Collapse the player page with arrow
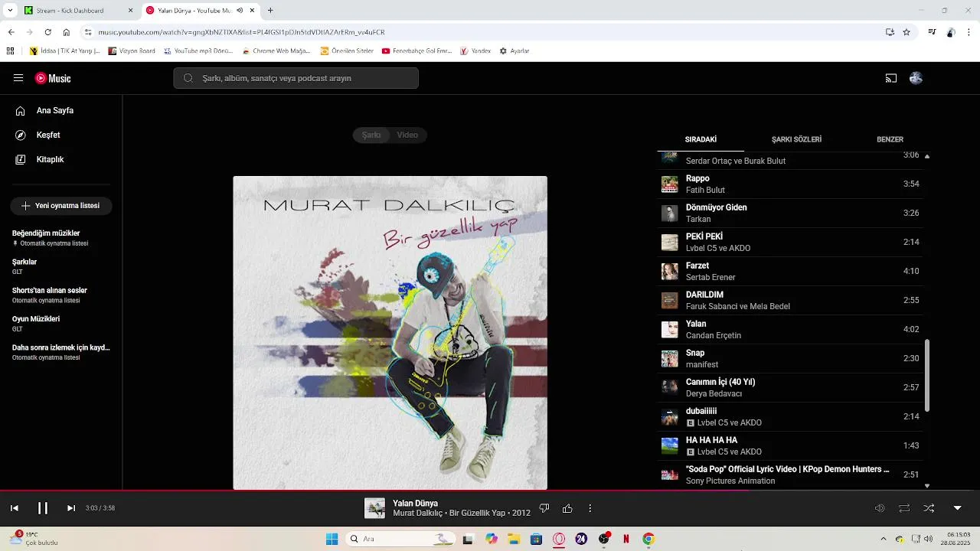Screen dimensions: 980x551 click(x=957, y=508)
